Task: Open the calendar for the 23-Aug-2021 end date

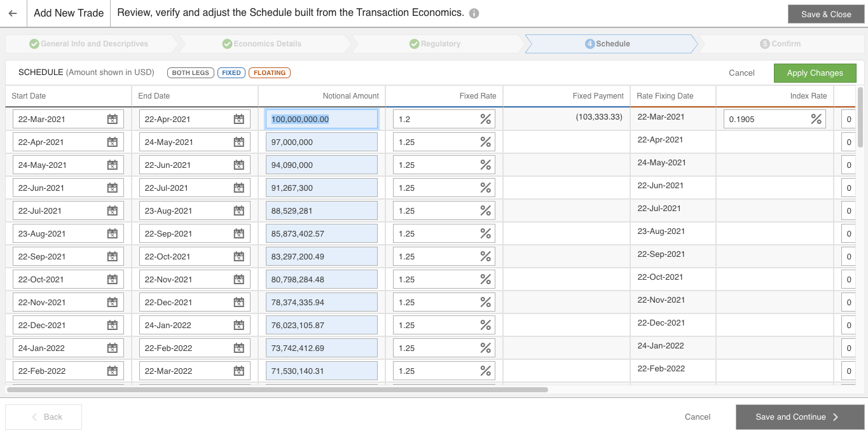Action: pos(238,210)
